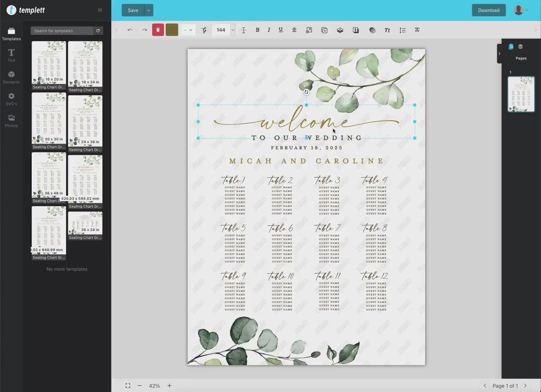Click the text case Tt icon

tap(387, 30)
